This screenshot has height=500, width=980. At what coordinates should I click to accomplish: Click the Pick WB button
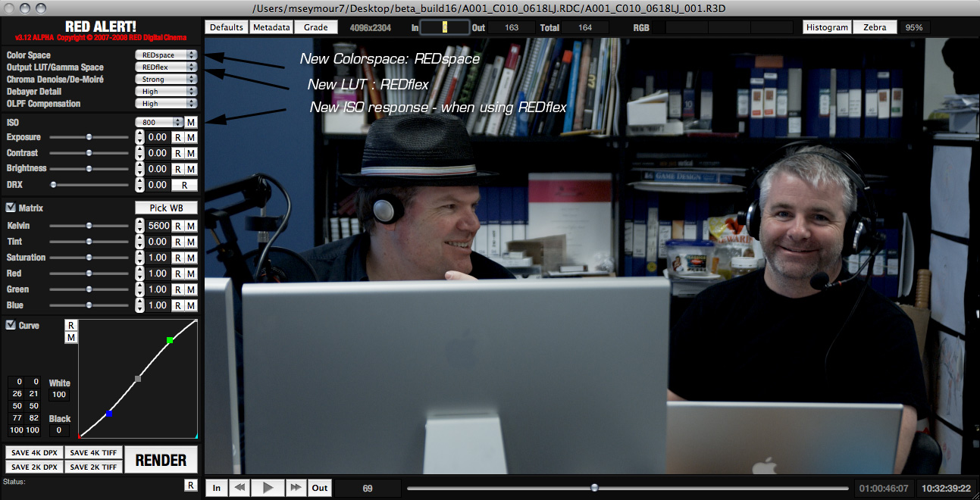(x=166, y=208)
